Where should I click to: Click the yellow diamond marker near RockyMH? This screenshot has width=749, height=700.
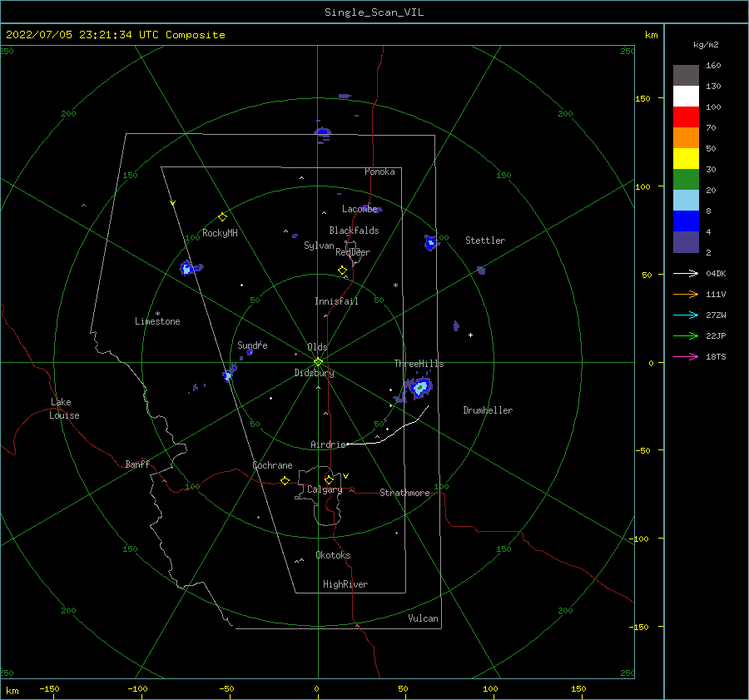(222, 217)
